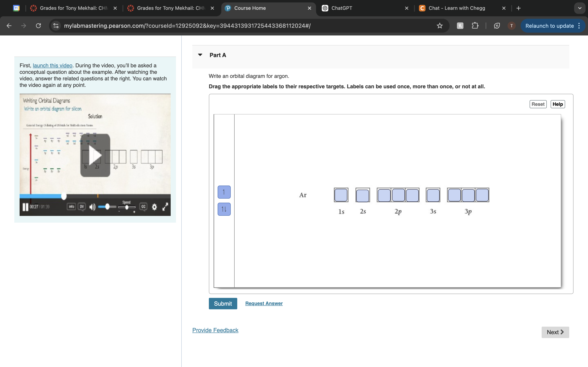The image size is (588, 367).
Task: Open the Chrome extensions puzzle icon
Action: (475, 26)
